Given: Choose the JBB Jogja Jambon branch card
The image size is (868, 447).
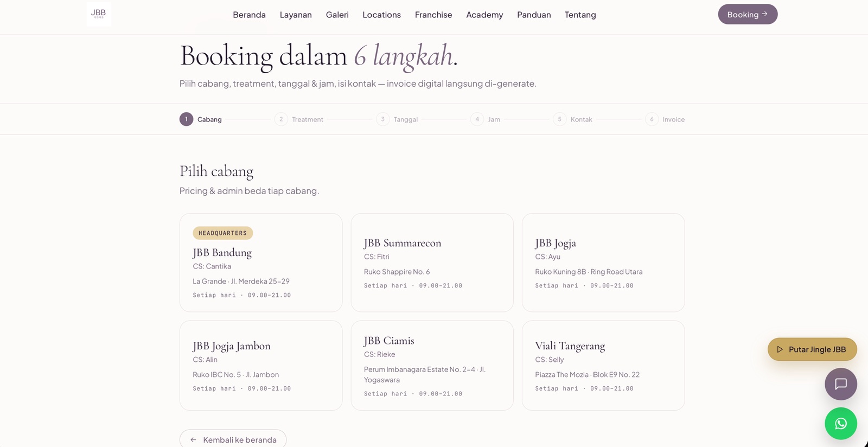Looking at the screenshot, I should pyautogui.click(x=261, y=366).
